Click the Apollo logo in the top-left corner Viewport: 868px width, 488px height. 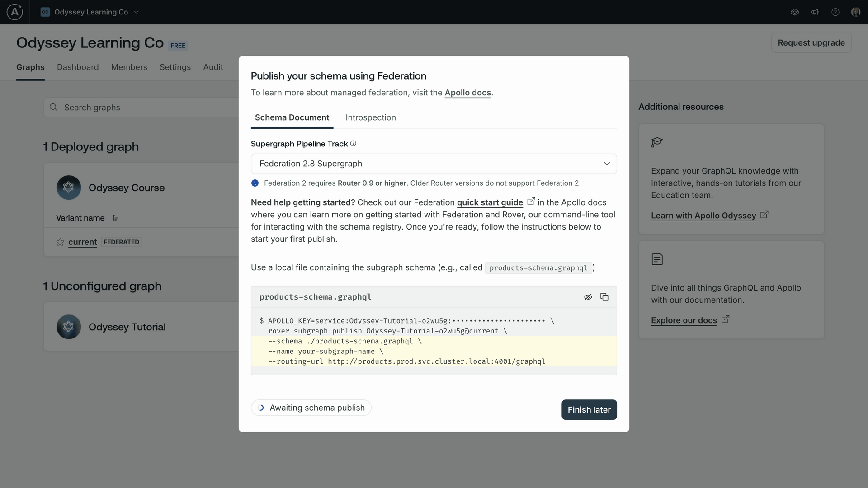tap(14, 12)
